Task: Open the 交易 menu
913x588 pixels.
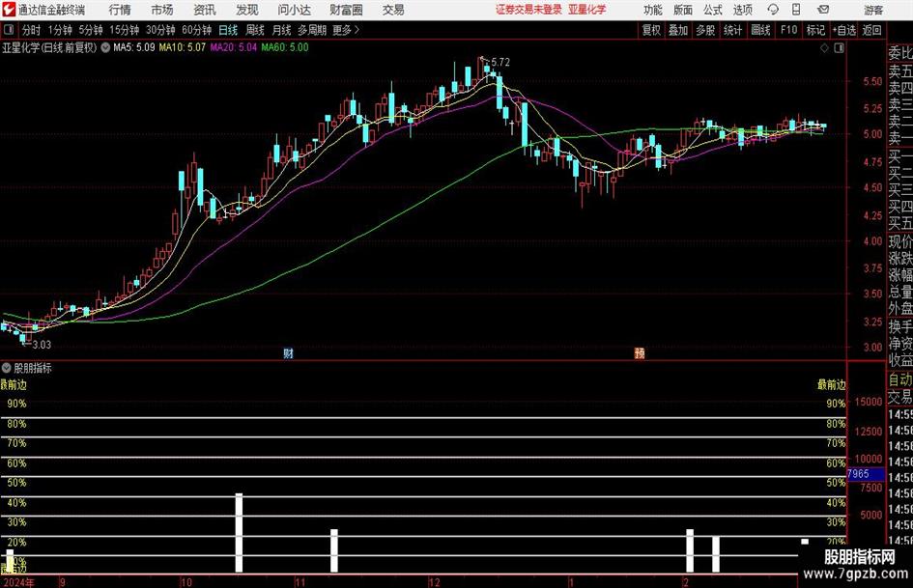Action: pos(393,10)
